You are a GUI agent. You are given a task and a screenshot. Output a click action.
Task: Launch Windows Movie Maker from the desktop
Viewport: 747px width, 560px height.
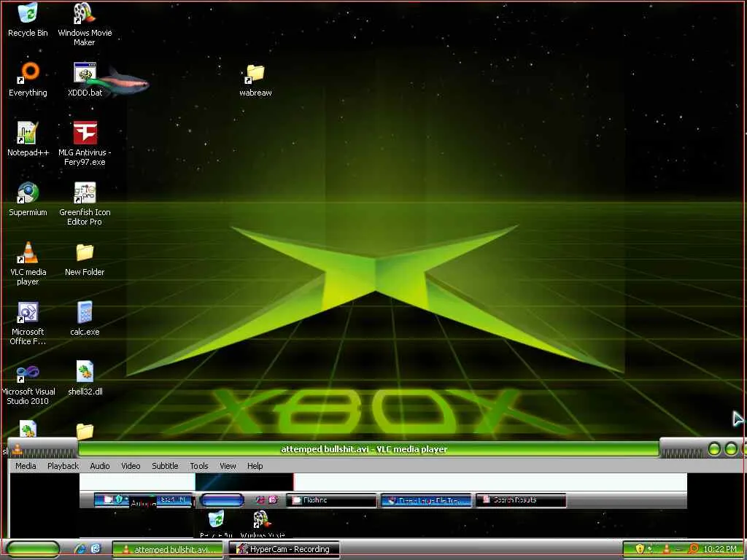click(85, 24)
